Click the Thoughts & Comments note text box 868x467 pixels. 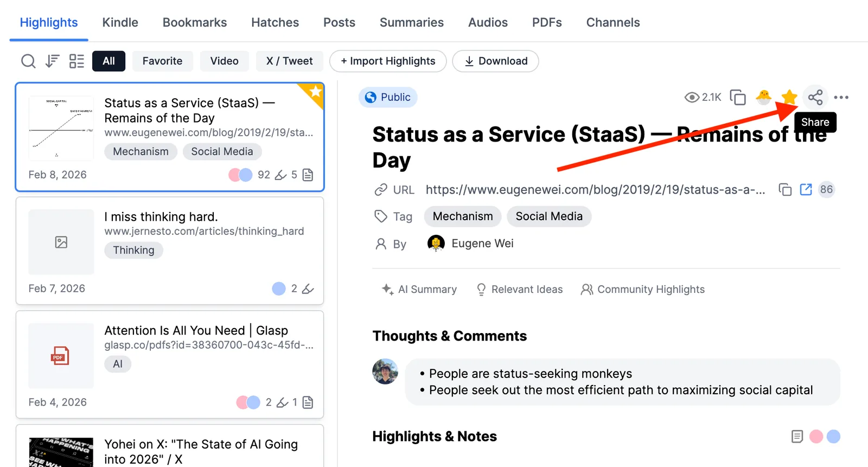point(622,382)
